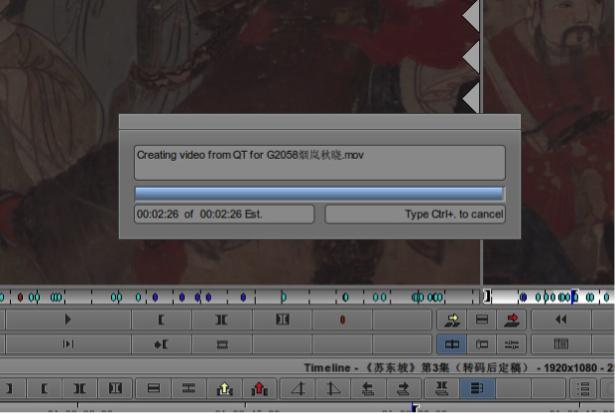Click the grid icon button under Rewind
This screenshot has height=414, width=615.
(x=561, y=344)
